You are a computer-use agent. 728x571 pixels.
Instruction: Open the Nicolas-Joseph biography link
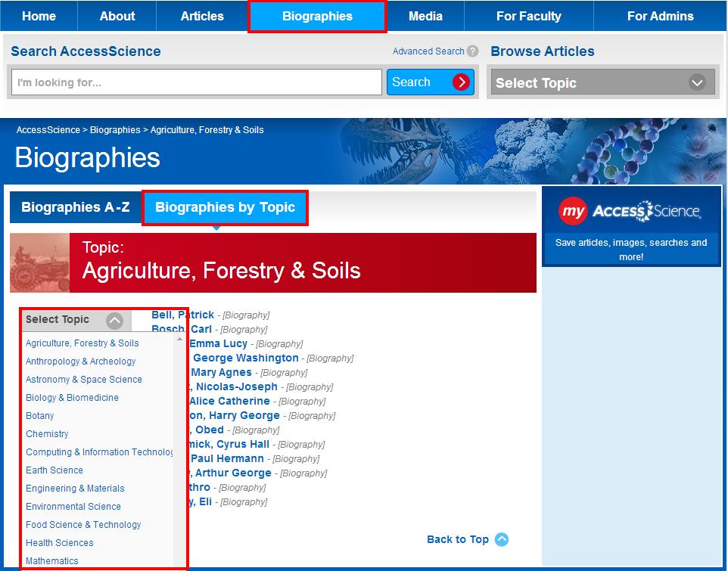click(x=233, y=386)
